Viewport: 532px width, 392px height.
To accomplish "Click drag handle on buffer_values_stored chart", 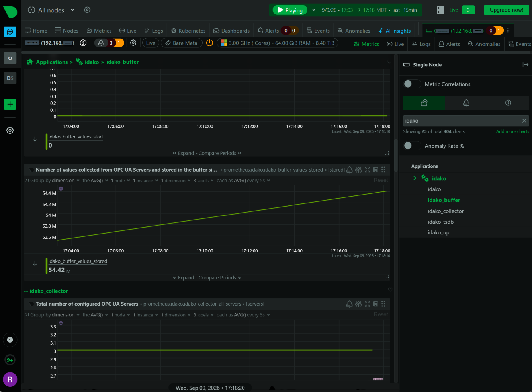I will 383,170.
